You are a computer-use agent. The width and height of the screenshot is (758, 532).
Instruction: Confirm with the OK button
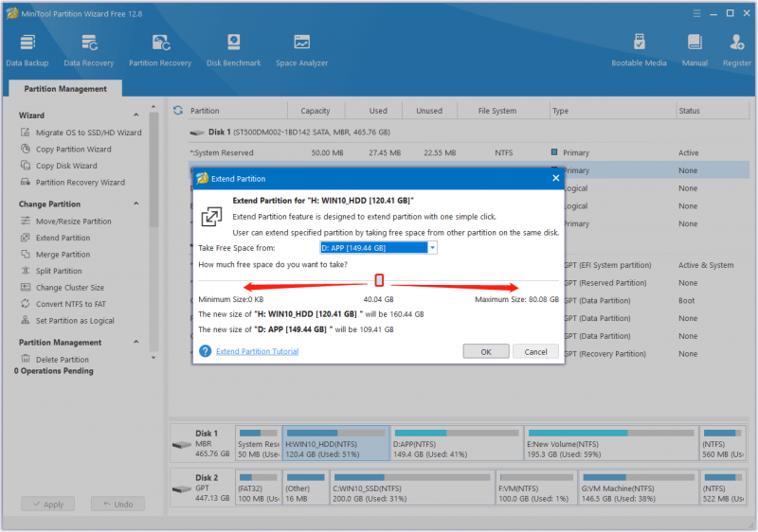tap(486, 351)
